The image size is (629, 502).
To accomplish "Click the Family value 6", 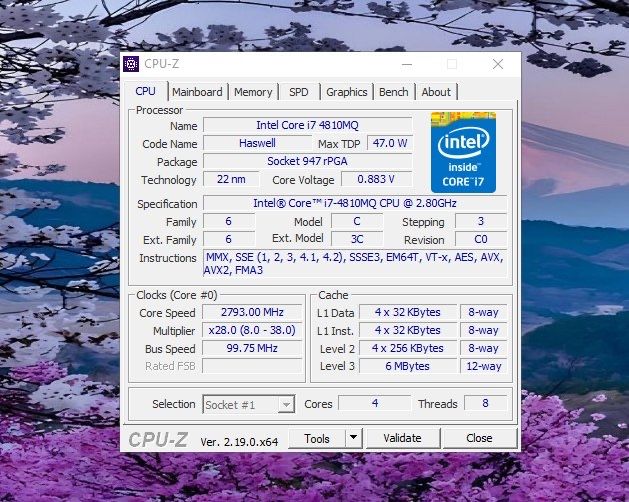I will click(x=229, y=222).
